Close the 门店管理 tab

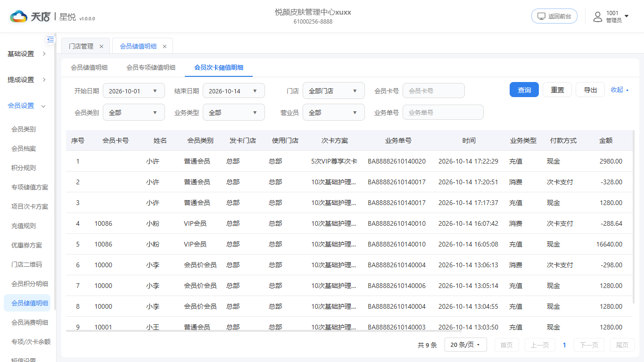pyautogui.click(x=101, y=46)
